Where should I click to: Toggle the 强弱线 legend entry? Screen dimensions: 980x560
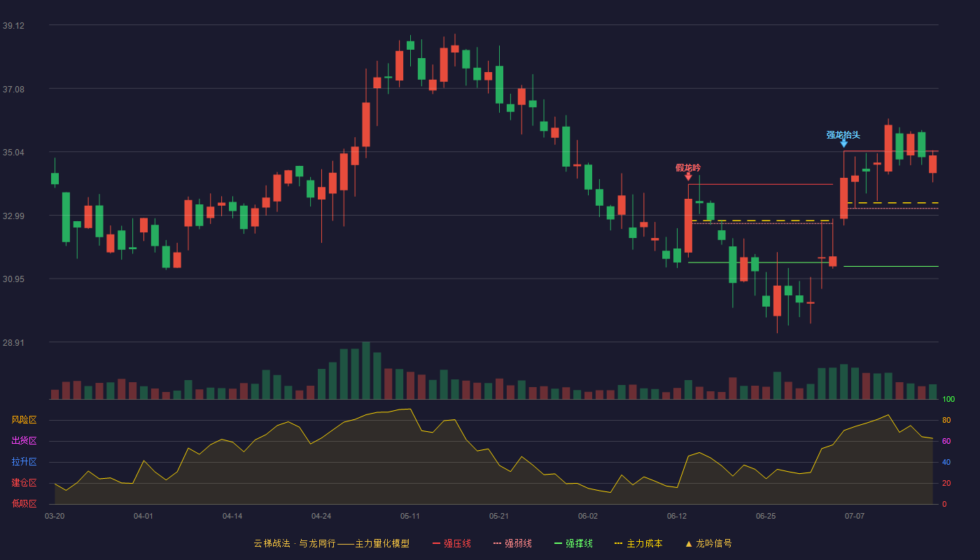[512, 543]
